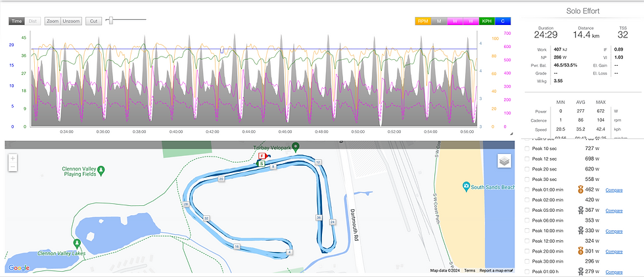Enable the Peak 20:00 min checkbox
The height and width of the screenshot is (277, 644).
tap(528, 251)
